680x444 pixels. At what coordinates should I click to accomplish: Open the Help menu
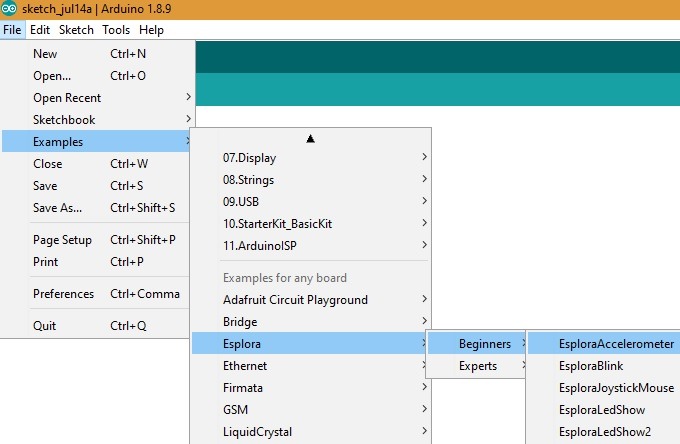151,30
